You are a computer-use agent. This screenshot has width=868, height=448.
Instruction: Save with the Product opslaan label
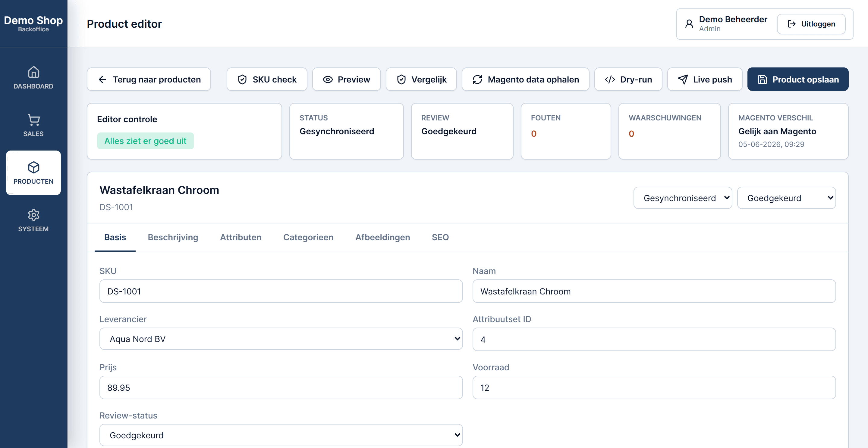[806, 79]
